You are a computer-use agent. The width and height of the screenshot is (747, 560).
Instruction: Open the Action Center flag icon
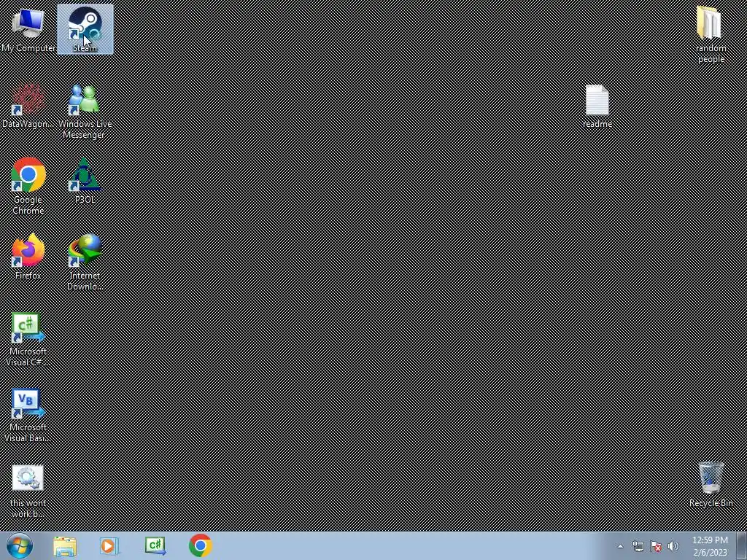coord(656,546)
